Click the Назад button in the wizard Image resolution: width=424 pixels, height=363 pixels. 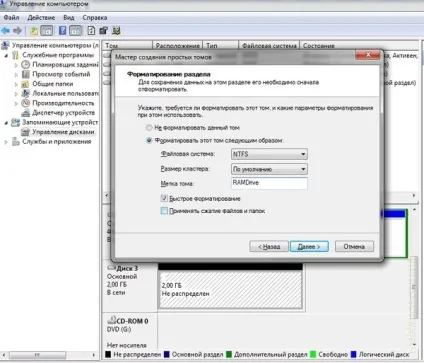[269, 247]
